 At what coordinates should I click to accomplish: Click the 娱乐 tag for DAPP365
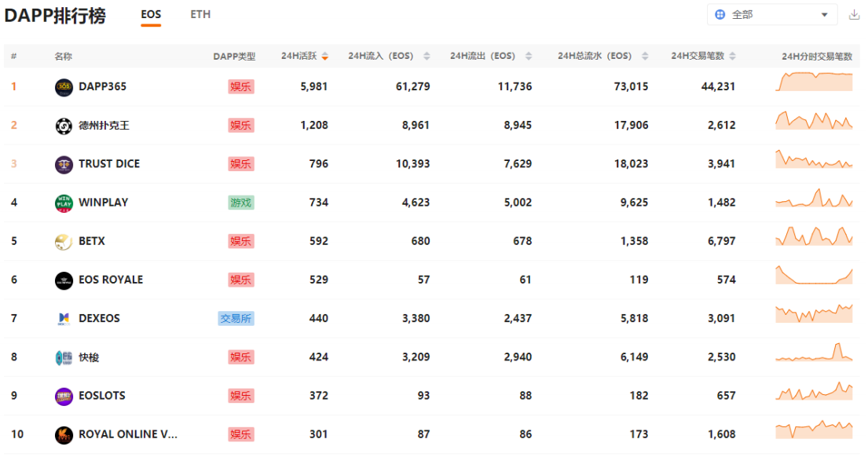point(241,87)
